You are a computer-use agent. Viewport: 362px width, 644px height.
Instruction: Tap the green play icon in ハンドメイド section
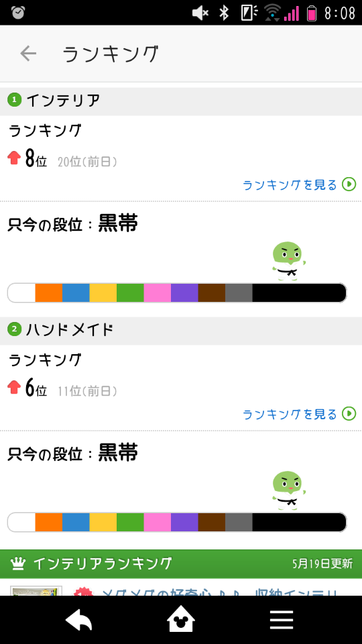(349, 414)
